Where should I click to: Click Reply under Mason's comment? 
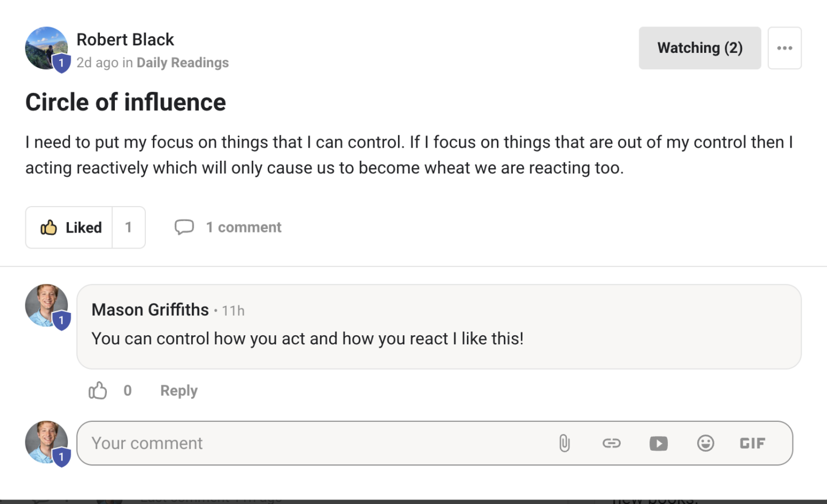tap(179, 390)
